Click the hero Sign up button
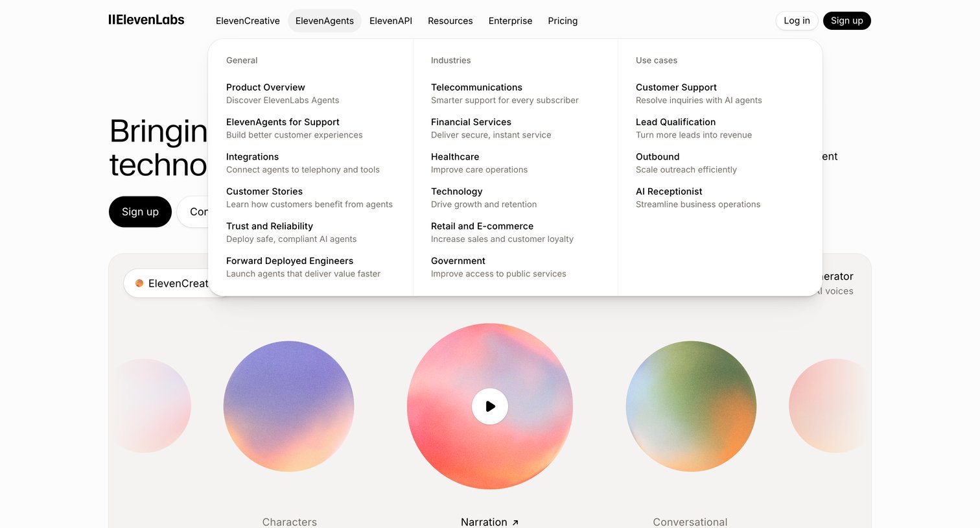 coord(140,211)
